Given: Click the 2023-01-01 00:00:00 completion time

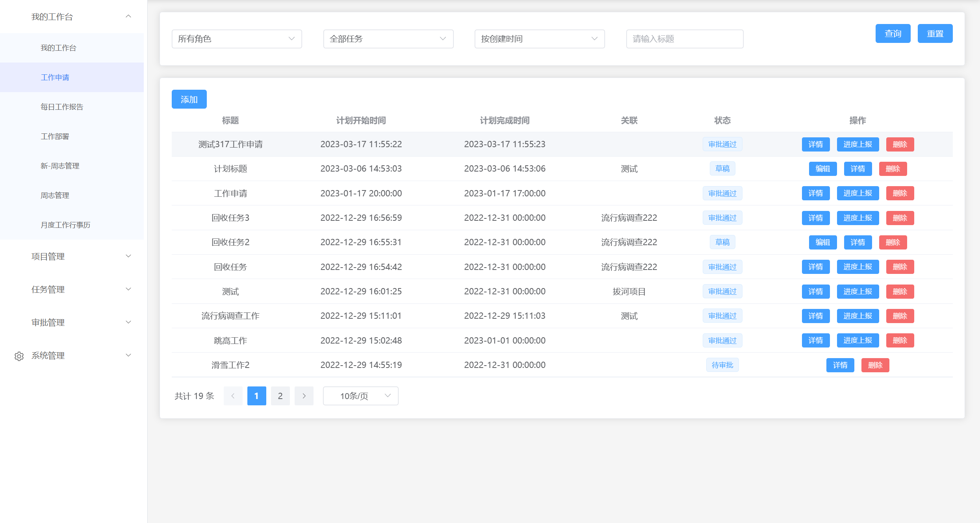Looking at the screenshot, I should (x=505, y=340).
